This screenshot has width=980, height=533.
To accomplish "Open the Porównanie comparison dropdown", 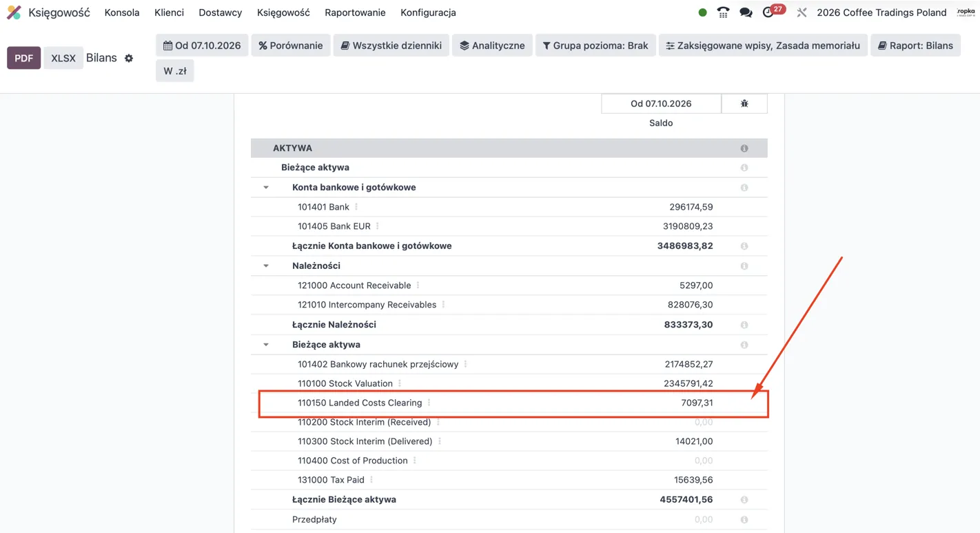I will coord(291,46).
